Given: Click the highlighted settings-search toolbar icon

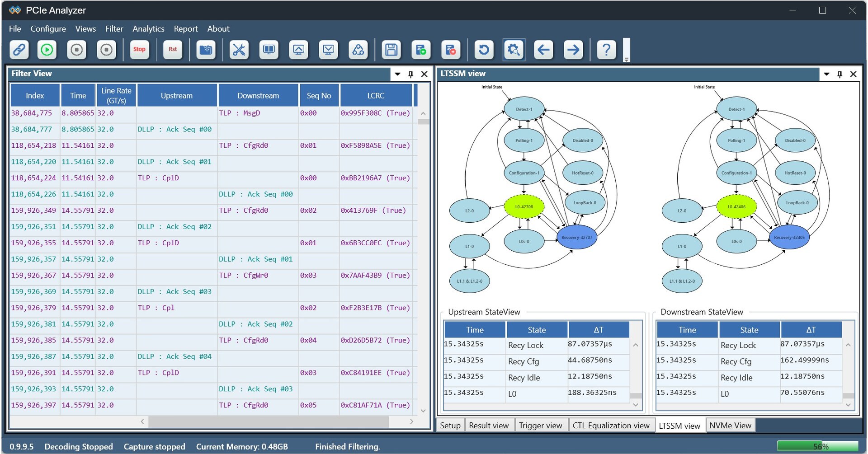Looking at the screenshot, I should (x=514, y=50).
